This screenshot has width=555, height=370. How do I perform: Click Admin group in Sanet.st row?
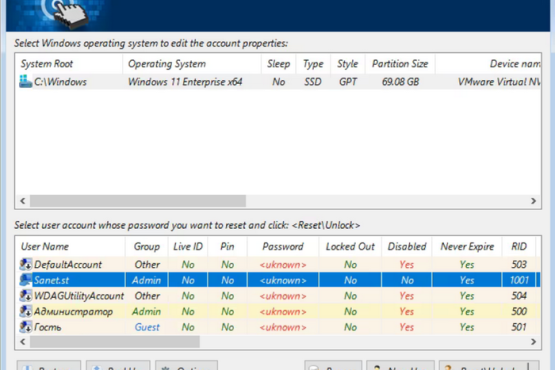[147, 280]
